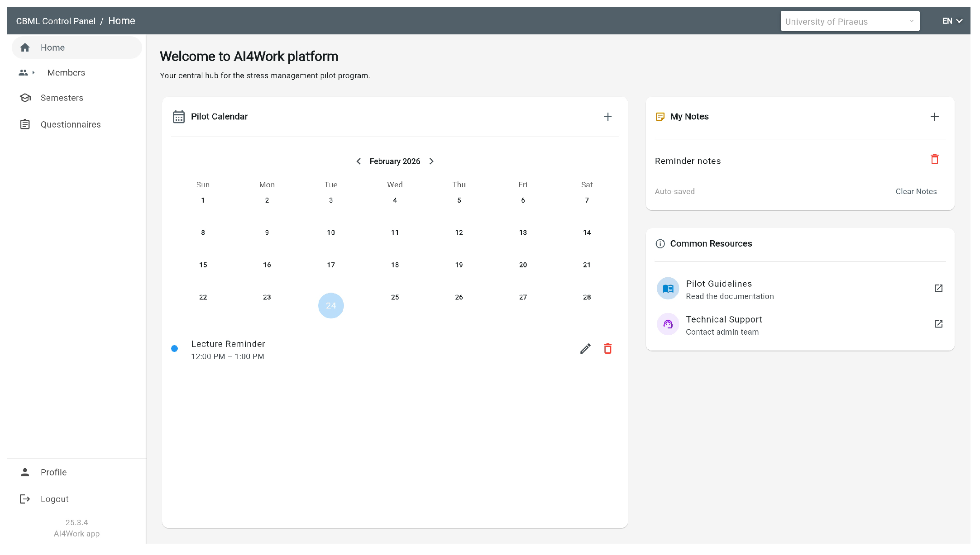The width and height of the screenshot is (980, 555).
Task: Go to next month in calendar
Action: click(431, 161)
